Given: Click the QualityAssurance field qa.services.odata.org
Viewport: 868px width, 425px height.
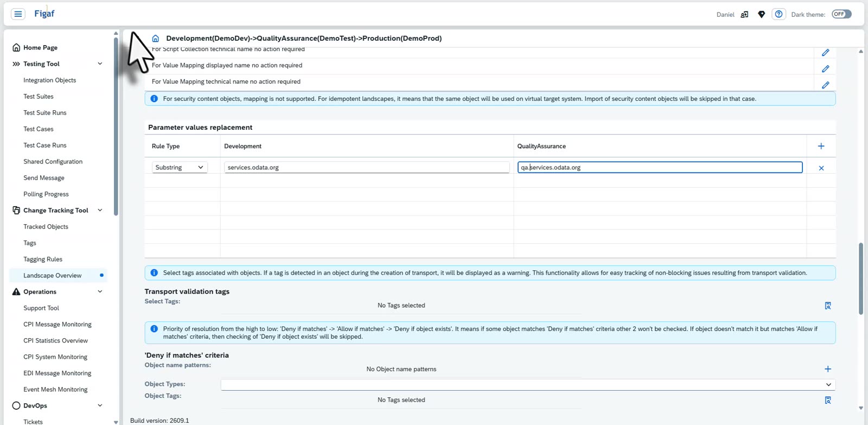Looking at the screenshot, I should click(x=660, y=168).
